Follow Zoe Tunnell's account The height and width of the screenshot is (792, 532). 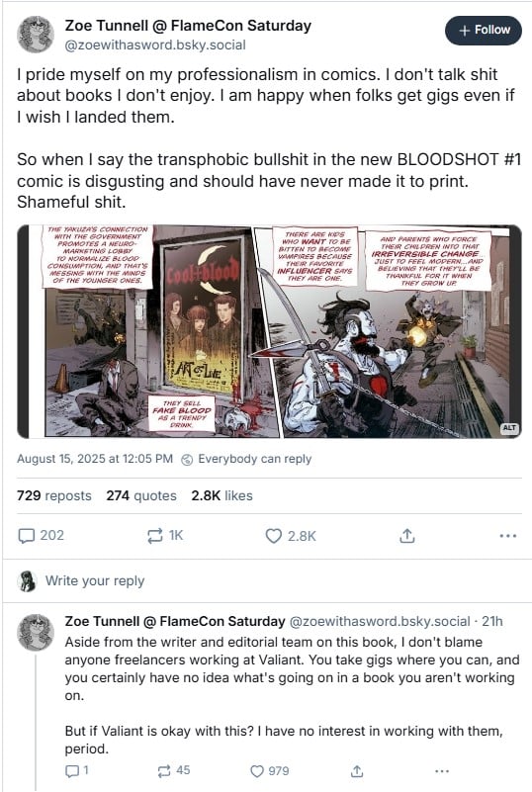pyautogui.click(x=483, y=31)
